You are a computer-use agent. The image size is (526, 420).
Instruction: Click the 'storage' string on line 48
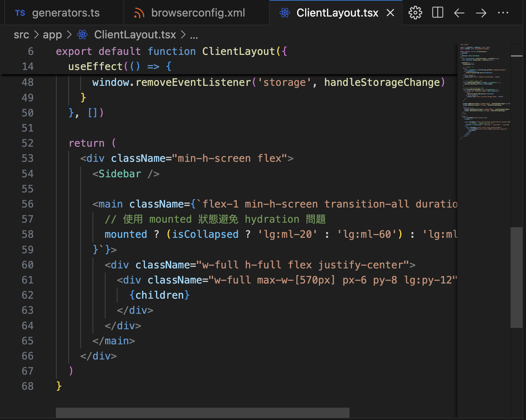point(284,82)
